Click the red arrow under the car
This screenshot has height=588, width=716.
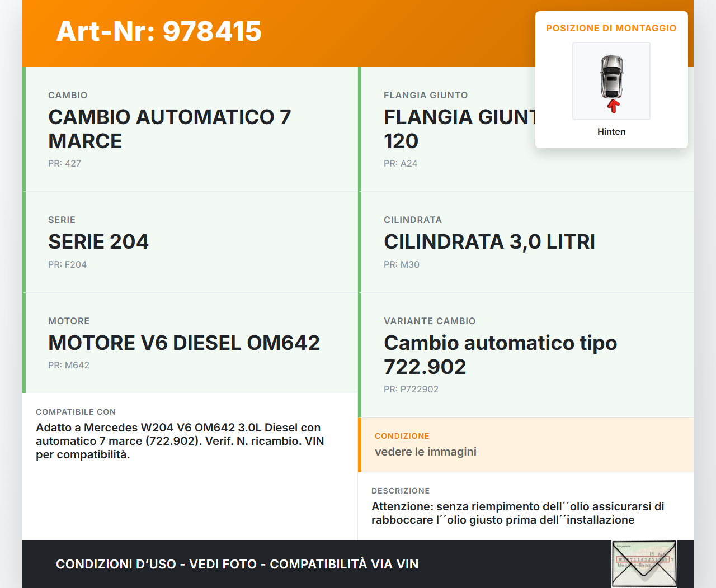tap(613, 106)
